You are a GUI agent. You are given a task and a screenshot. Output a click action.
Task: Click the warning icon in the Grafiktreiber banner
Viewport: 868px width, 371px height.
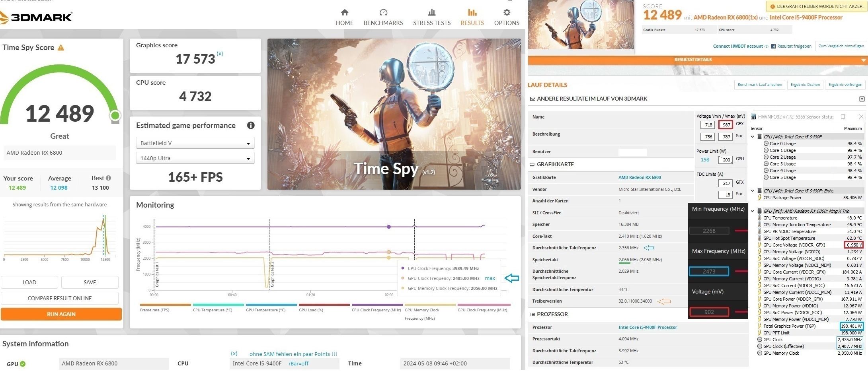click(x=772, y=6)
